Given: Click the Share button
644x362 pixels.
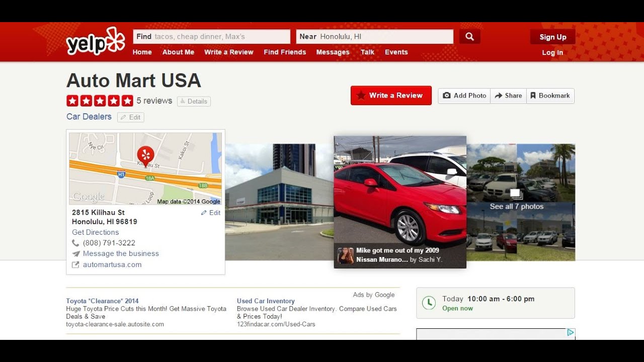Looking at the screenshot, I should (x=508, y=96).
